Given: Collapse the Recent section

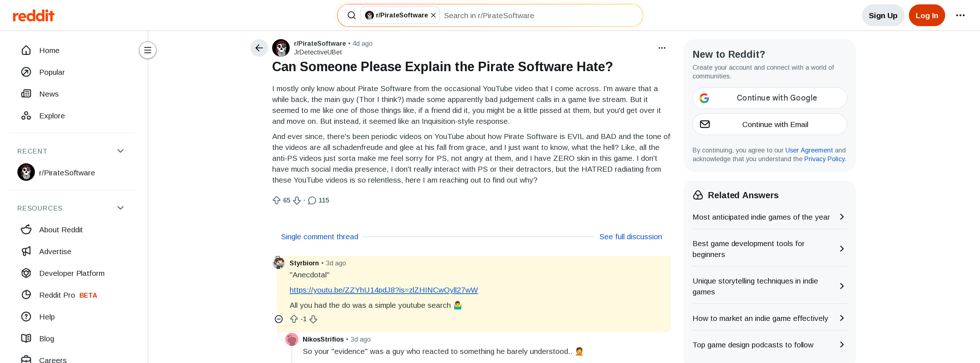Looking at the screenshot, I should [121, 151].
